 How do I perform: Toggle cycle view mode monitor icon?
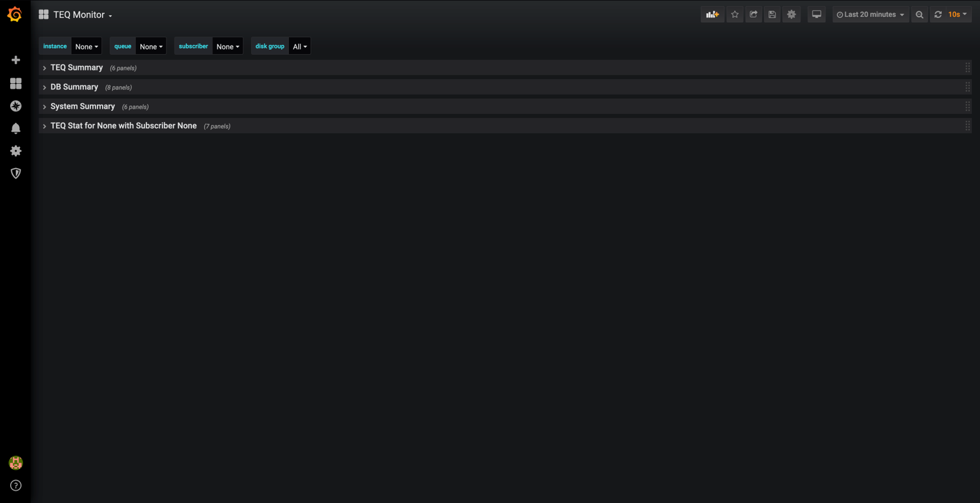pos(816,15)
